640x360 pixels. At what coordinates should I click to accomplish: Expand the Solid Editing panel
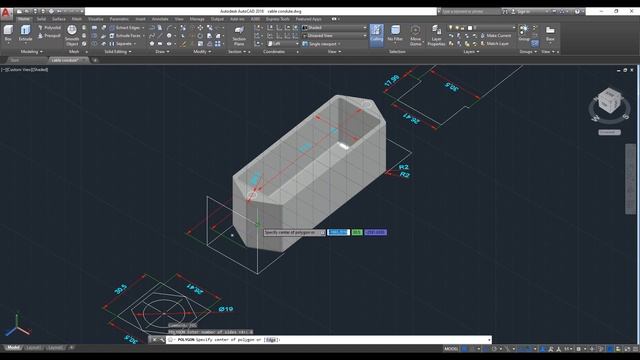118,52
